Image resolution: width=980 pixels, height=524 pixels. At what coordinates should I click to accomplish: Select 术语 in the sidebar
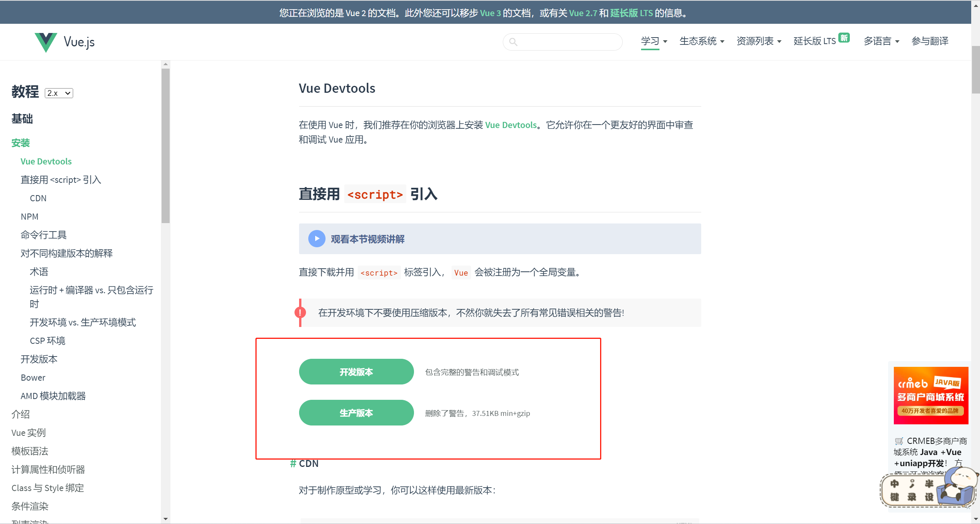[39, 272]
